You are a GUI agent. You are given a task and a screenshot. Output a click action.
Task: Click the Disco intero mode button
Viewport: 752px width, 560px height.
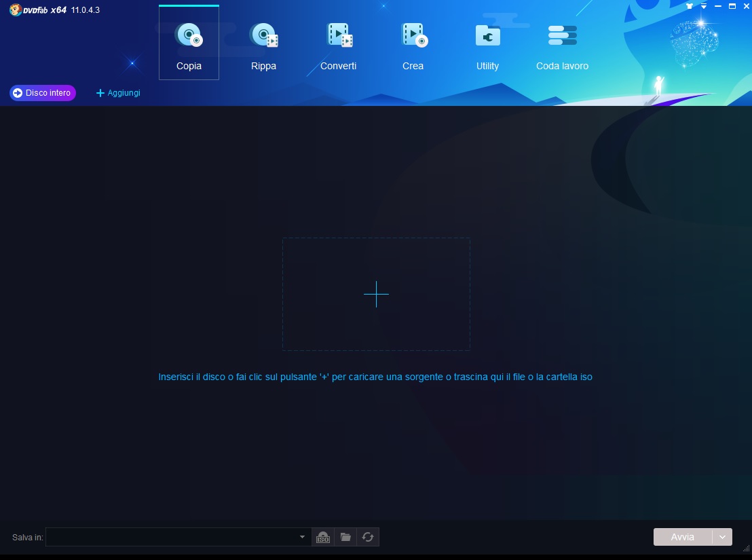43,93
